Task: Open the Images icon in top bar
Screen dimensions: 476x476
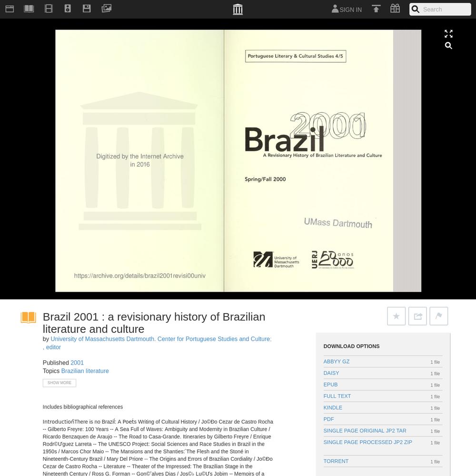Action: click(x=107, y=8)
